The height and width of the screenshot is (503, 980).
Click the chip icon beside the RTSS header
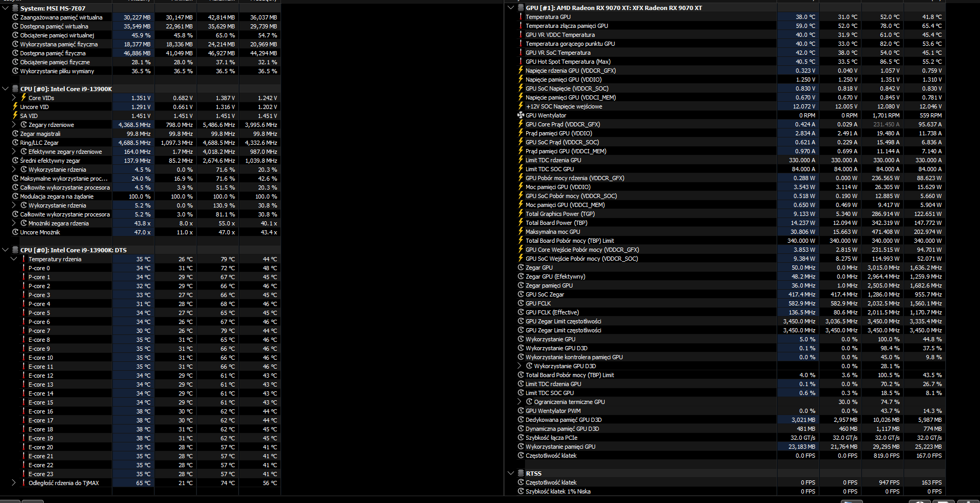521,474
